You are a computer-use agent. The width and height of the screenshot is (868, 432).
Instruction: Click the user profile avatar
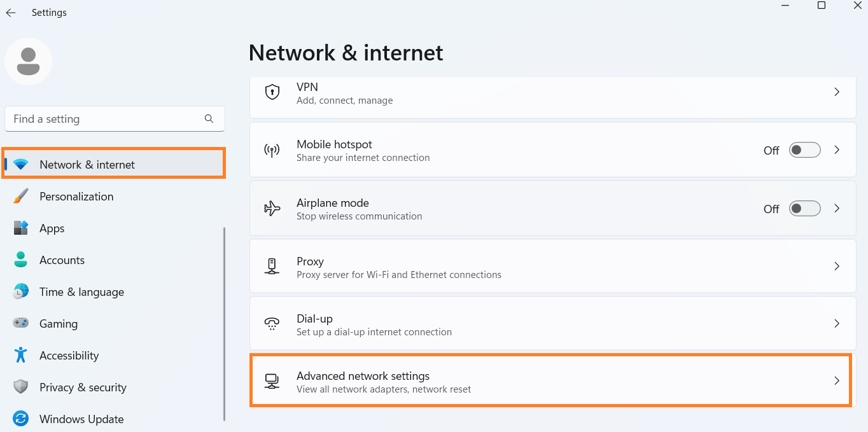(x=28, y=62)
